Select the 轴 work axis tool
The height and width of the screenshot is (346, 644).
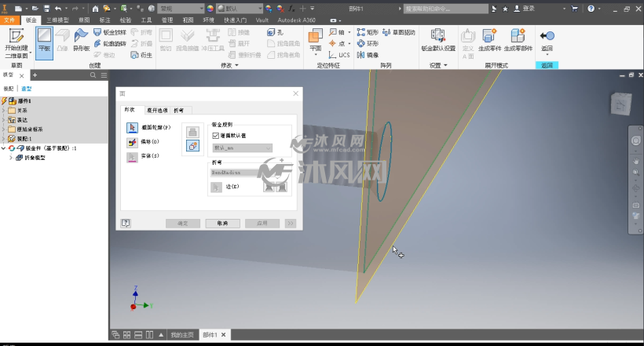pos(337,32)
